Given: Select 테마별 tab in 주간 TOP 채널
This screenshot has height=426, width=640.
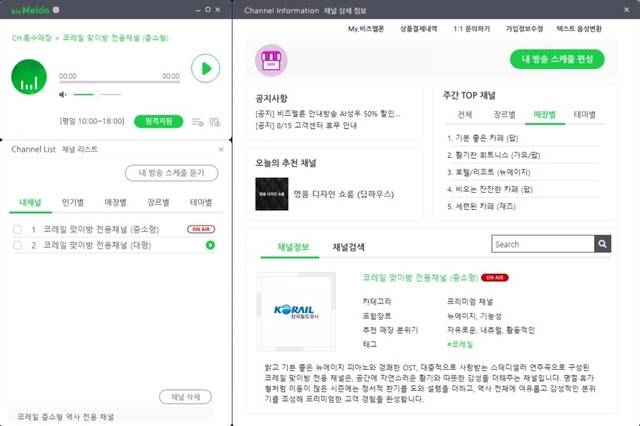Looking at the screenshot, I should tap(584, 115).
